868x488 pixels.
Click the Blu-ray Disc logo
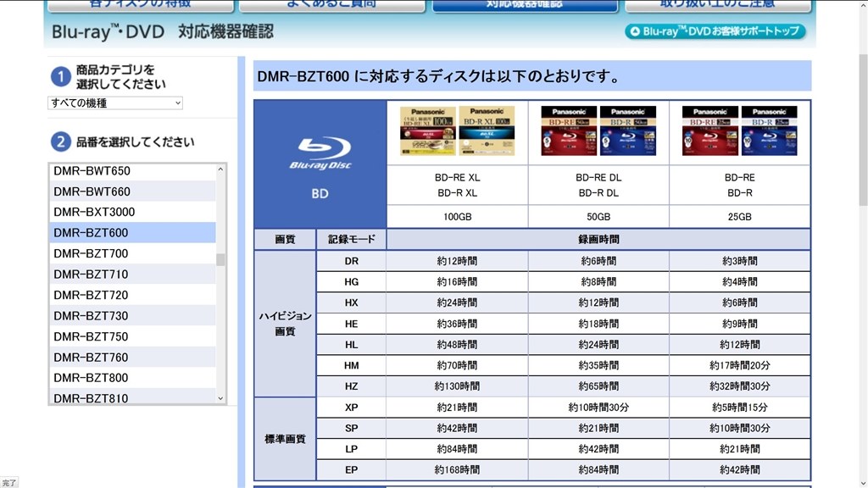[320, 153]
